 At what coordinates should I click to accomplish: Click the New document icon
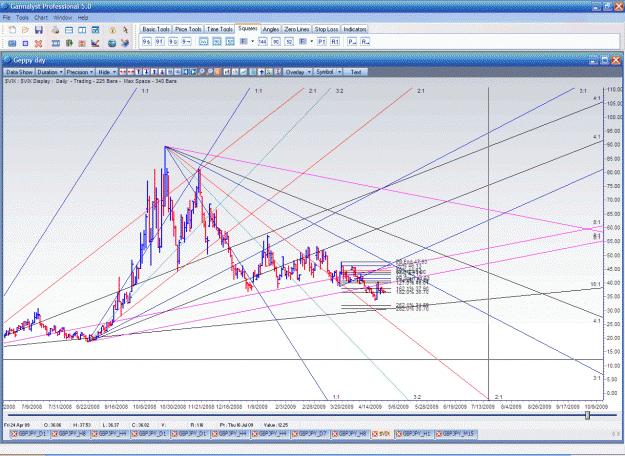[x=12, y=30]
